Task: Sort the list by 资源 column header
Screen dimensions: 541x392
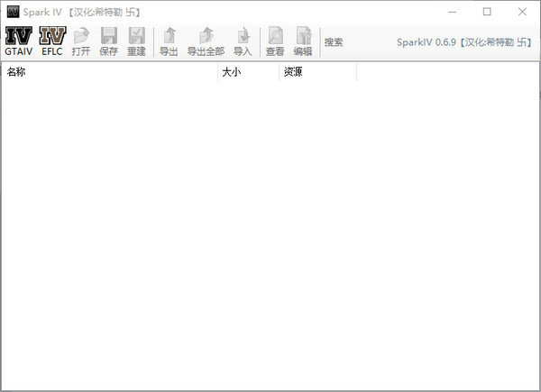Action: (317, 72)
